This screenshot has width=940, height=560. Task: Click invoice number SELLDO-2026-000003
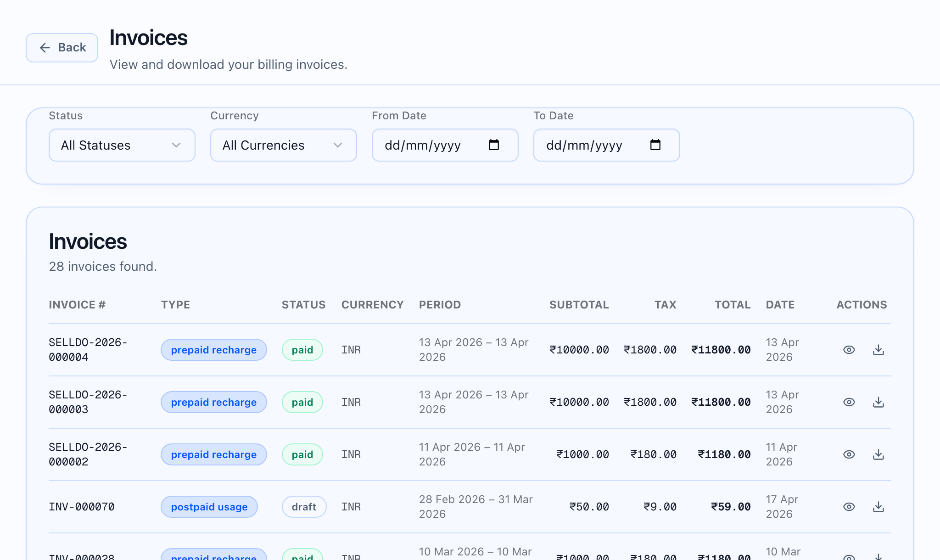(88, 402)
